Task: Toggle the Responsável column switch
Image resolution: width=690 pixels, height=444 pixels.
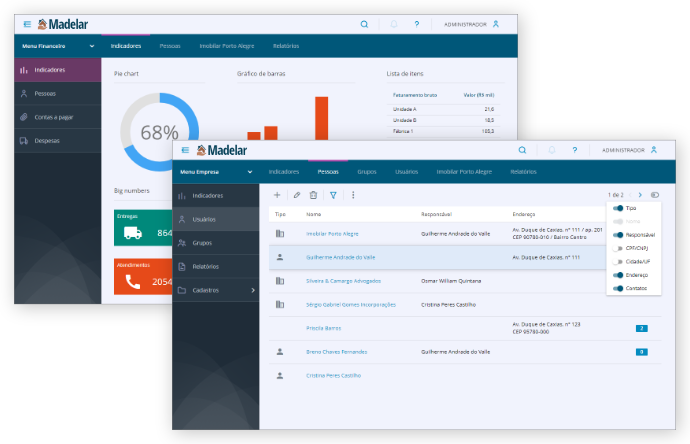Action: coord(618,235)
